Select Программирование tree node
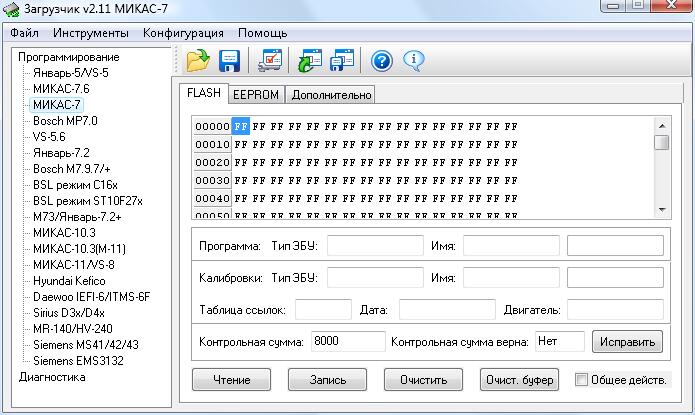The height and width of the screenshot is (415, 695). point(69,57)
